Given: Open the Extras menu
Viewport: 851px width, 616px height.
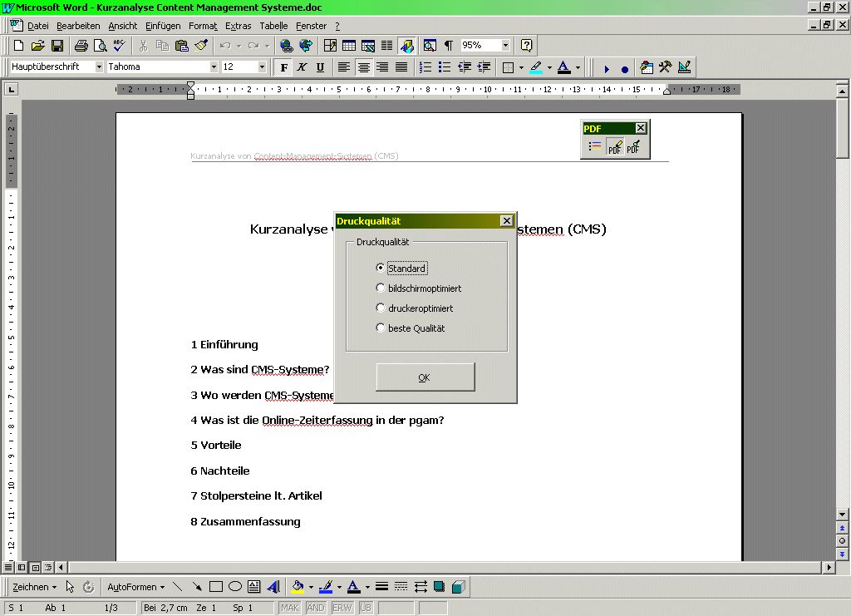Looking at the screenshot, I should [239, 26].
